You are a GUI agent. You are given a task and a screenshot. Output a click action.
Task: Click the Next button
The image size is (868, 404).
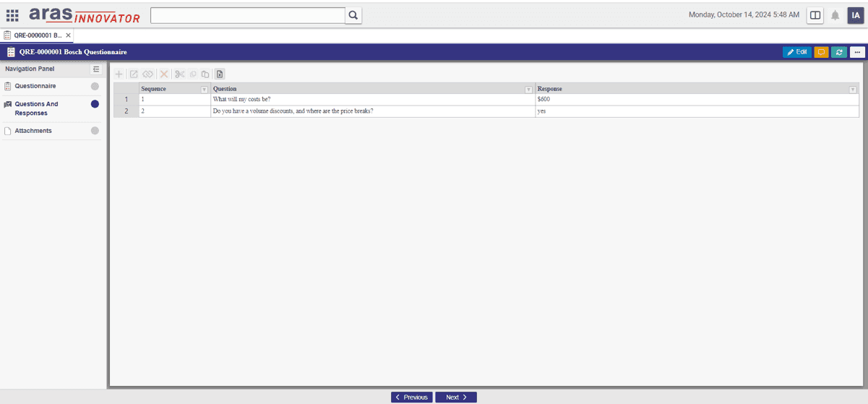pyautogui.click(x=456, y=397)
